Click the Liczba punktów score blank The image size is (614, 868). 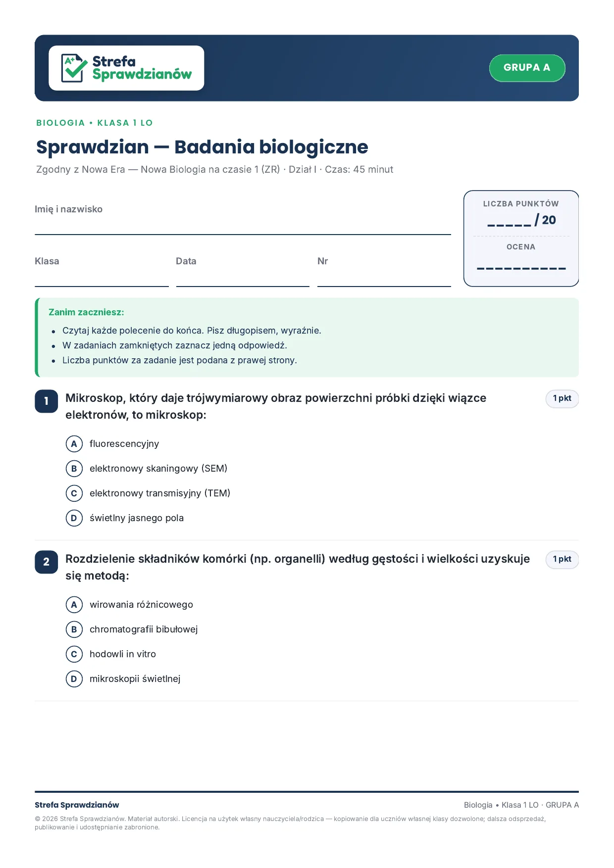click(x=509, y=221)
